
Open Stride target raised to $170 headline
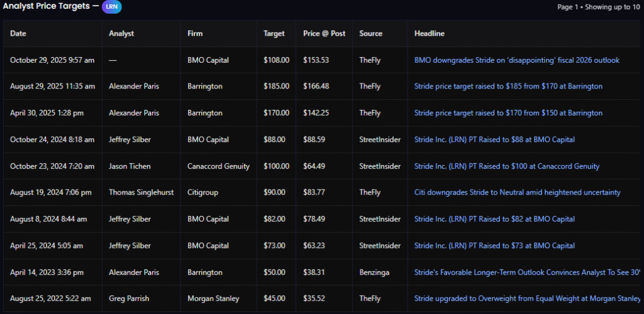coord(508,113)
